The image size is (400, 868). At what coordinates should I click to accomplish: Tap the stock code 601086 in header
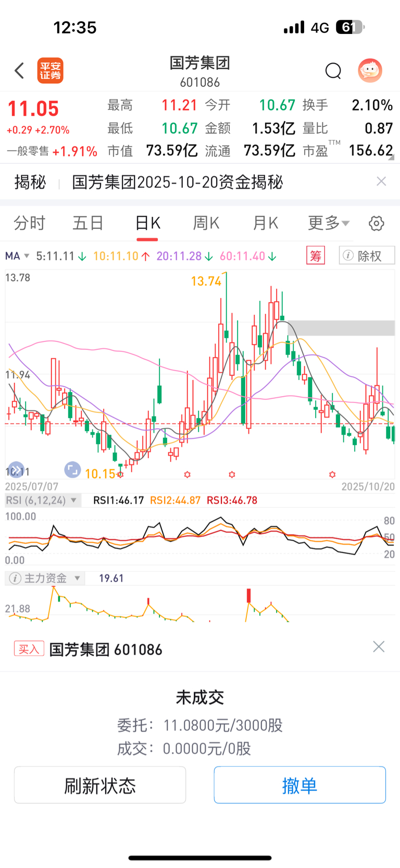click(x=200, y=82)
